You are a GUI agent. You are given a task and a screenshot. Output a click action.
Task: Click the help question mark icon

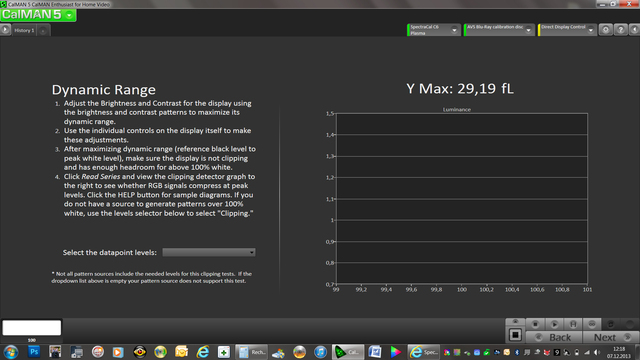tap(620, 30)
